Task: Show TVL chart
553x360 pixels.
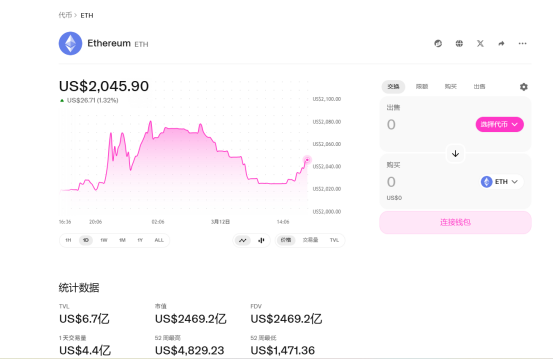Action: 334,240
